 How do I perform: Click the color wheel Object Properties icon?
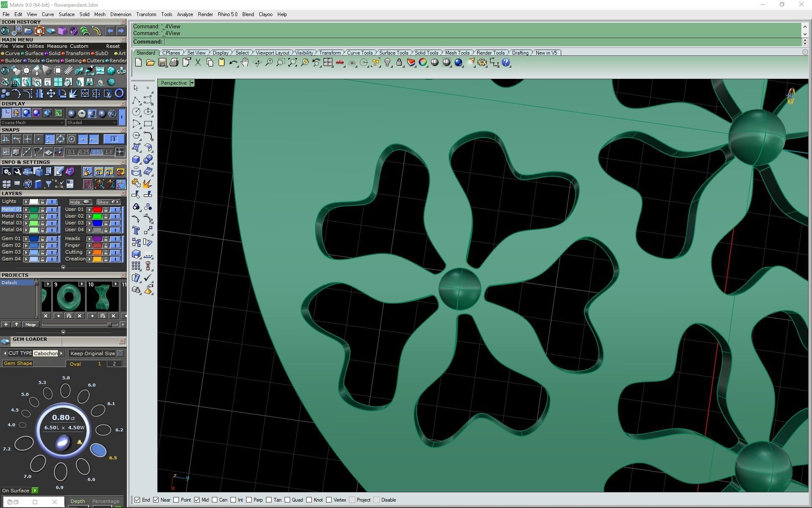click(423, 63)
